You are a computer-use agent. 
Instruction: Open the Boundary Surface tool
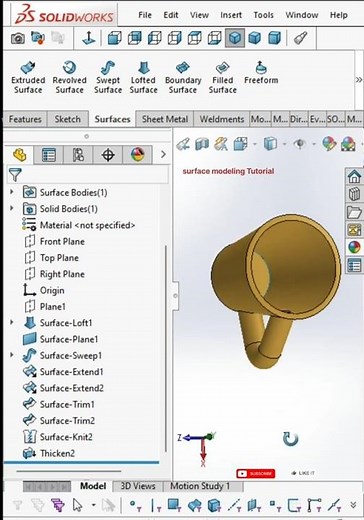(183, 77)
